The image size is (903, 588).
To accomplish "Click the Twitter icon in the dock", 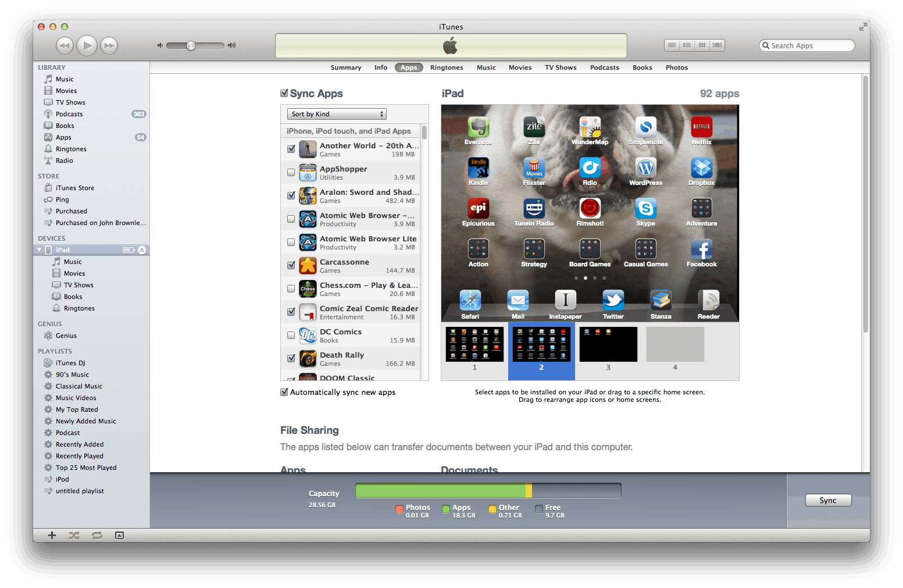I will (613, 301).
